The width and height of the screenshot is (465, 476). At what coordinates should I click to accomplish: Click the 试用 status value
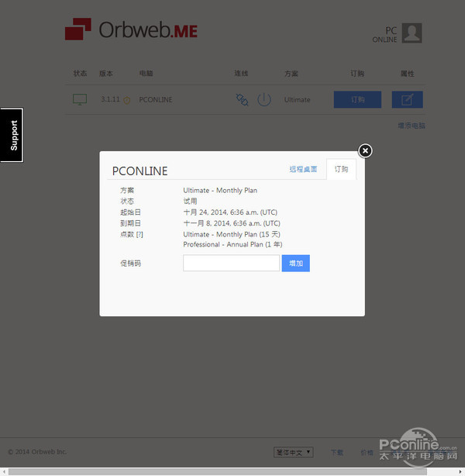(190, 201)
